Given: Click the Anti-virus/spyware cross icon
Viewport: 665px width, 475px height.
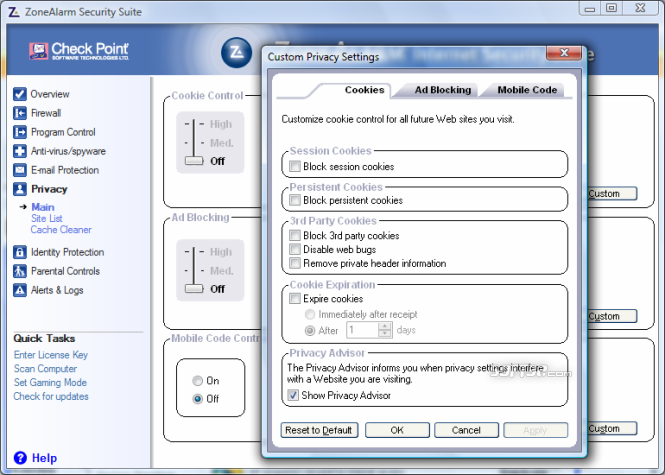Looking at the screenshot, I should [20, 151].
